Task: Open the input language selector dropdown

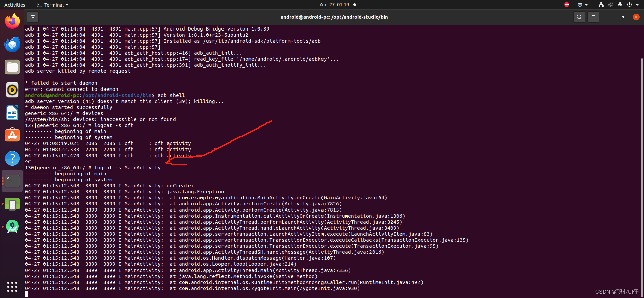Action: tap(583, 5)
